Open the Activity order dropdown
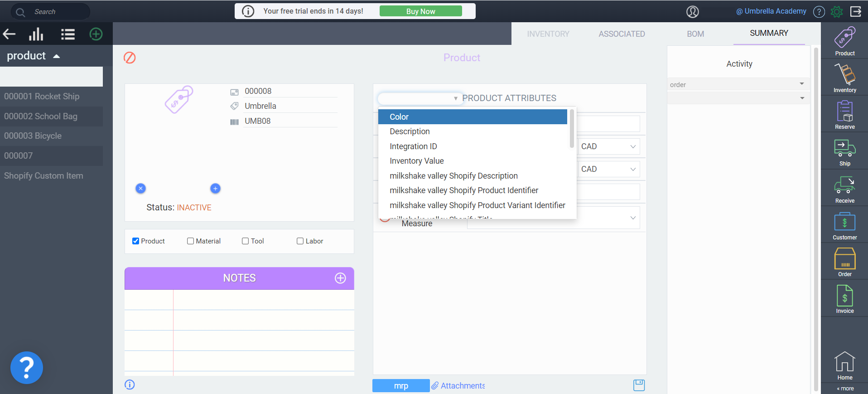The image size is (868, 394). 738,84
